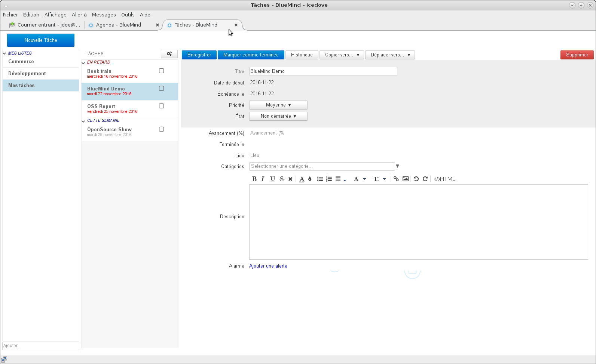Screen dimensions: 596x364
Task: Expand the Copier vers dropdown
Action: coord(342,55)
